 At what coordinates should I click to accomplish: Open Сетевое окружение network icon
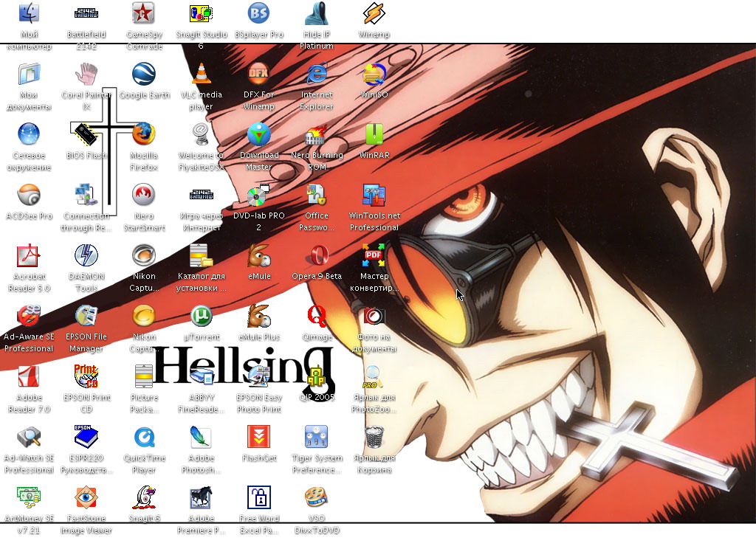[29, 134]
